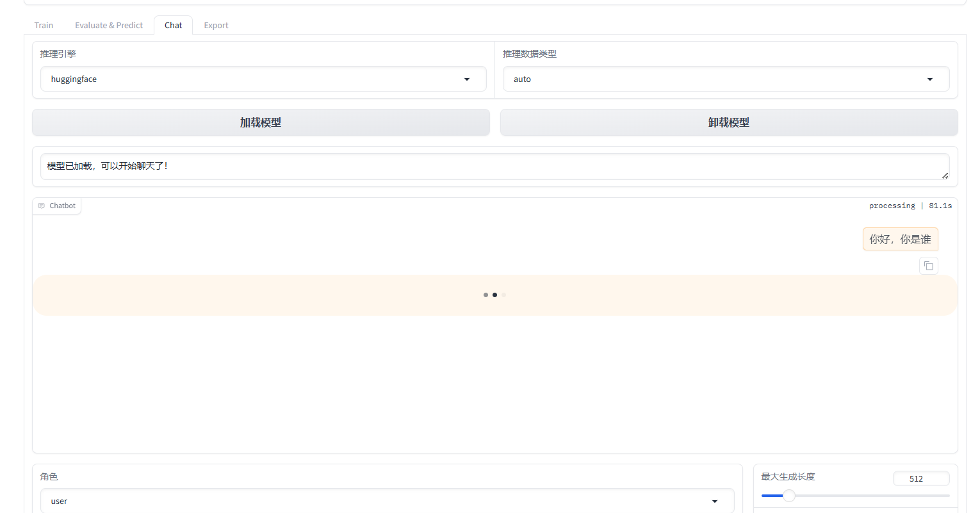980x513 pixels.
Task: Expand the 推理数据类型 auto dropdown
Action: tap(725, 79)
